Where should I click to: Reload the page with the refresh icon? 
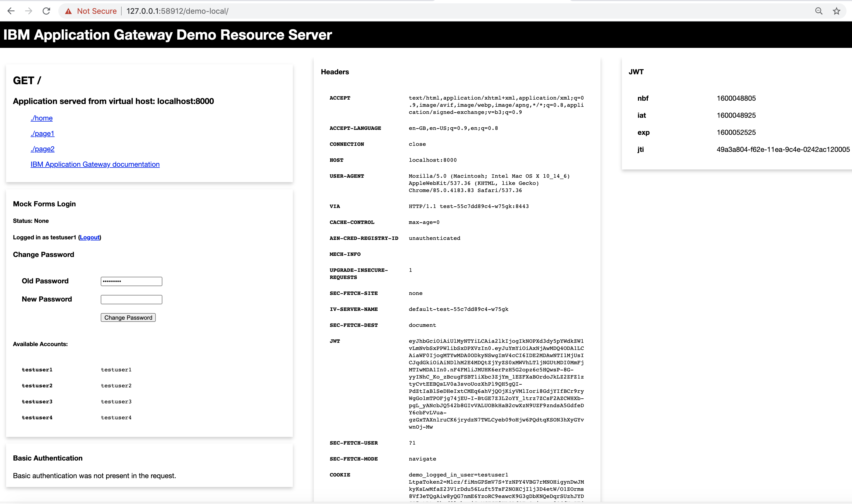47,11
